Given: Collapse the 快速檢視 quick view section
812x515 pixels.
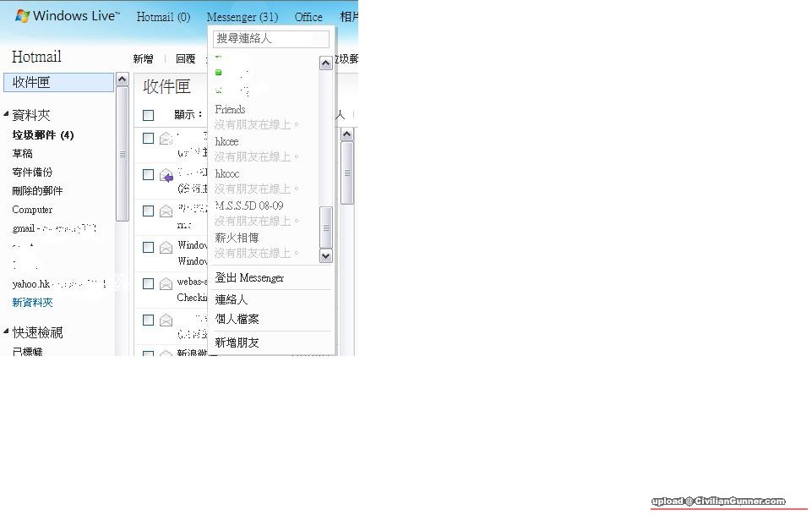Looking at the screenshot, I should pos(6,331).
